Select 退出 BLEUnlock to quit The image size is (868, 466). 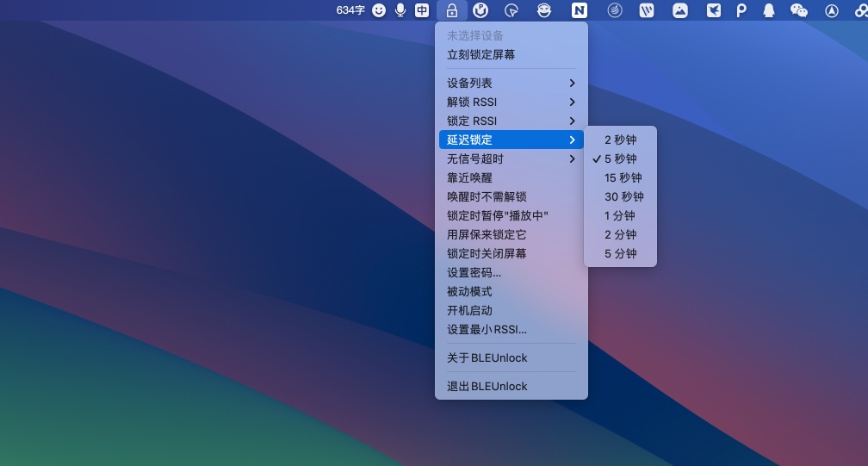point(511,386)
